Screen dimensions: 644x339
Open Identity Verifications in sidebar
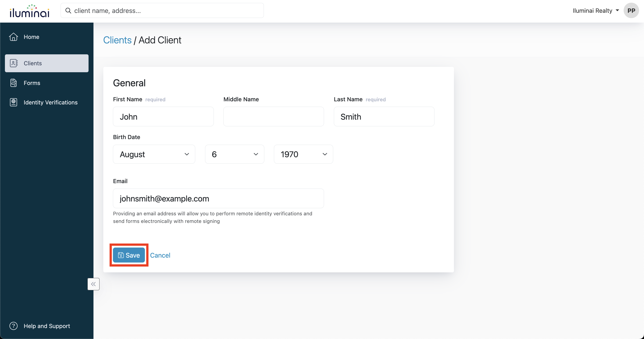(x=51, y=102)
